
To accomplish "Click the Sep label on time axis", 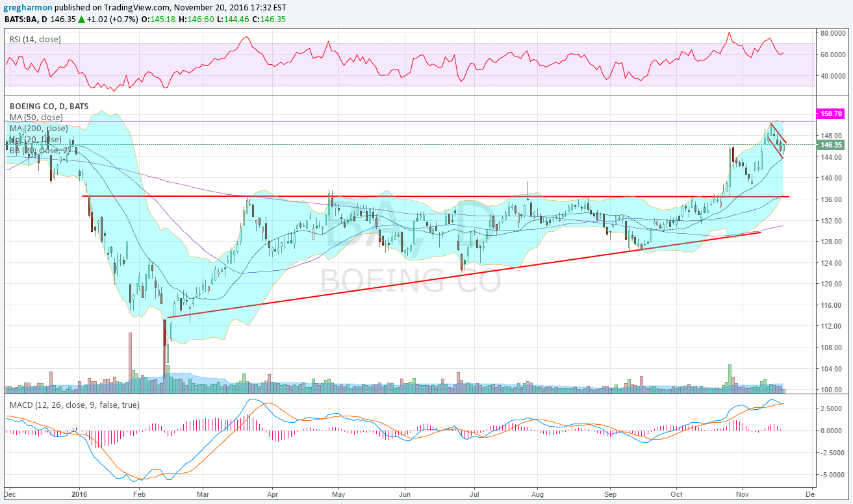I will (x=610, y=493).
